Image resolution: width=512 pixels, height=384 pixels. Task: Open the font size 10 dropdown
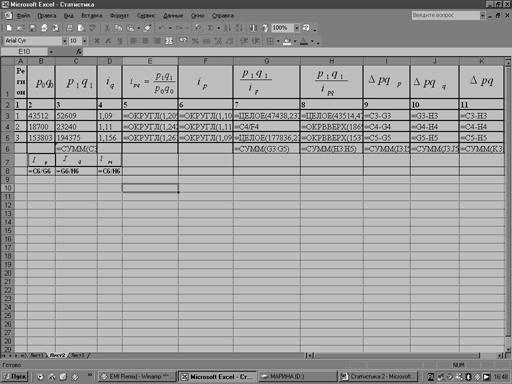point(85,41)
